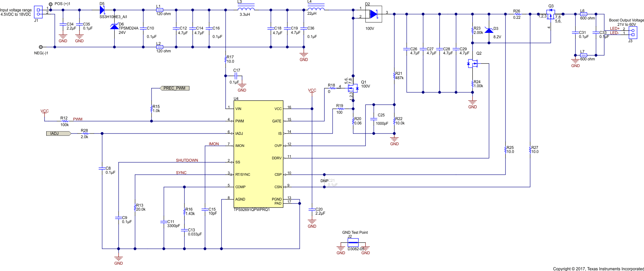Select the R21 487k resistor symbol
The width and height of the screenshot is (644, 271).
point(394,76)
